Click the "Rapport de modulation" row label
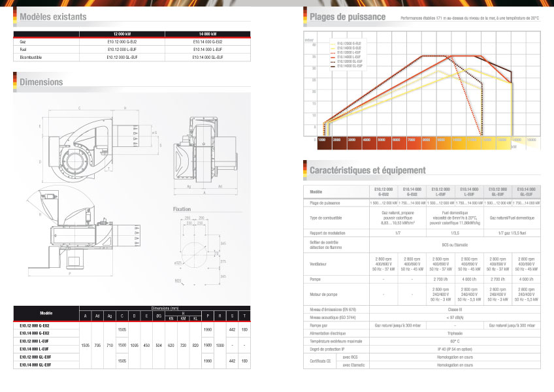 [x=327, y=233]
